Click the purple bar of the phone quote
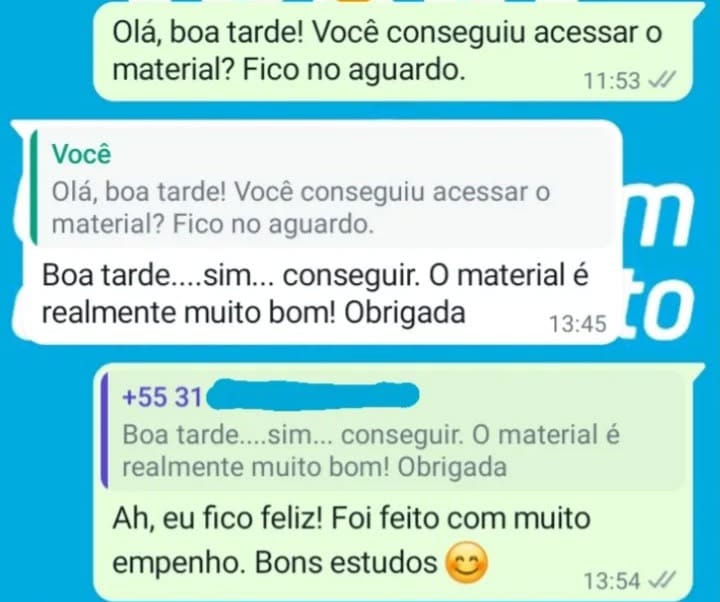 tap(105, 430)
